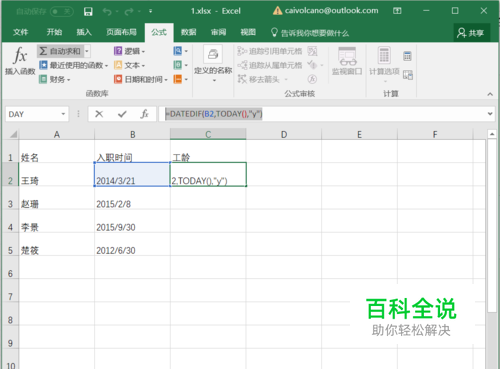Select column D header
The height and width of the screenshot is (369, 500).
[x=284, y=134]
